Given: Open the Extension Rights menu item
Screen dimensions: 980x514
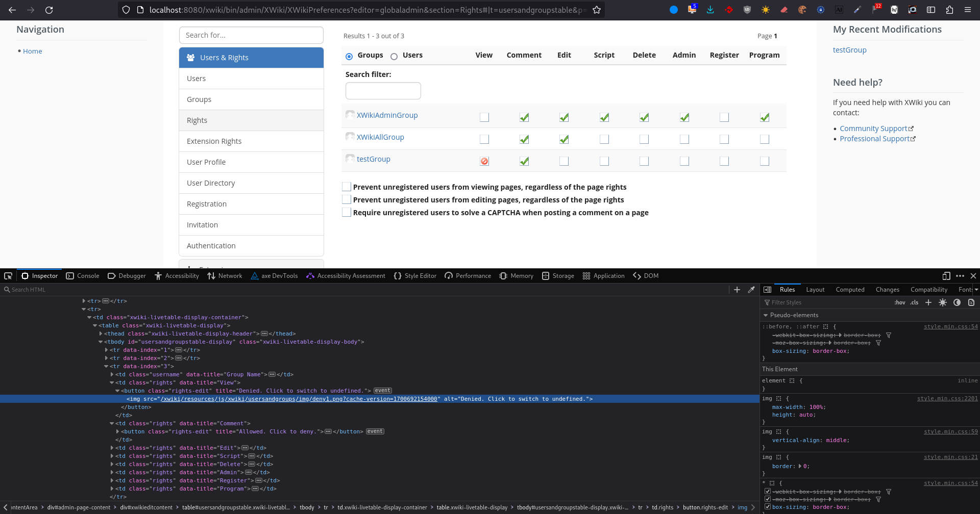Looking at the screenshot, I should pos(251,141).
